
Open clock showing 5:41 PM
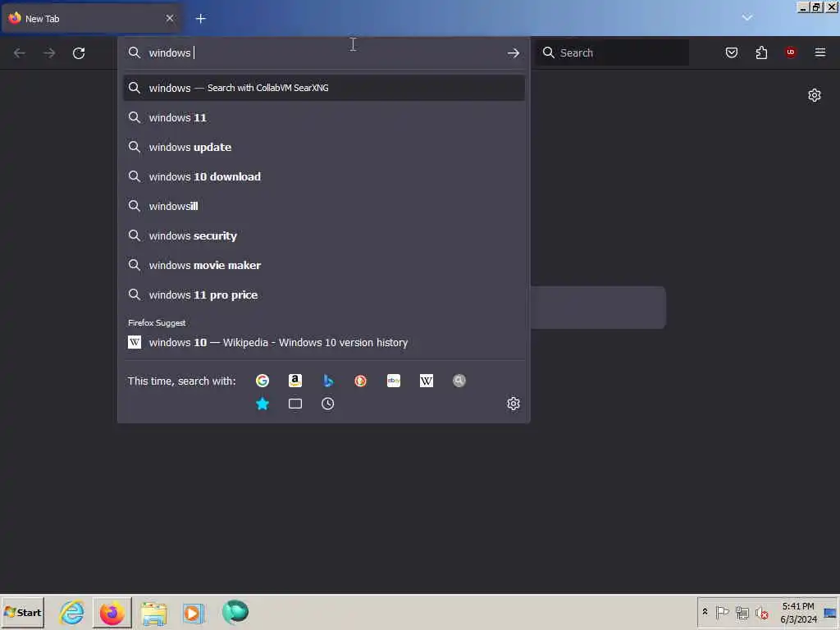[x=798, y=612]
